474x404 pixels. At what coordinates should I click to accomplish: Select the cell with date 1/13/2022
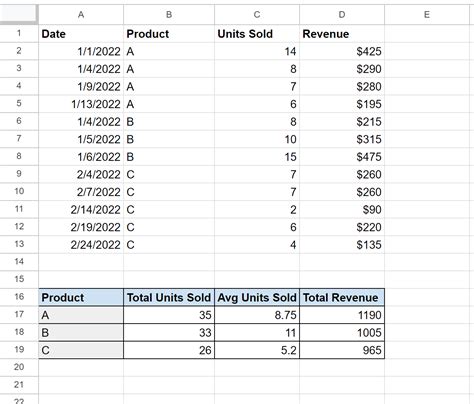point(81,104)
